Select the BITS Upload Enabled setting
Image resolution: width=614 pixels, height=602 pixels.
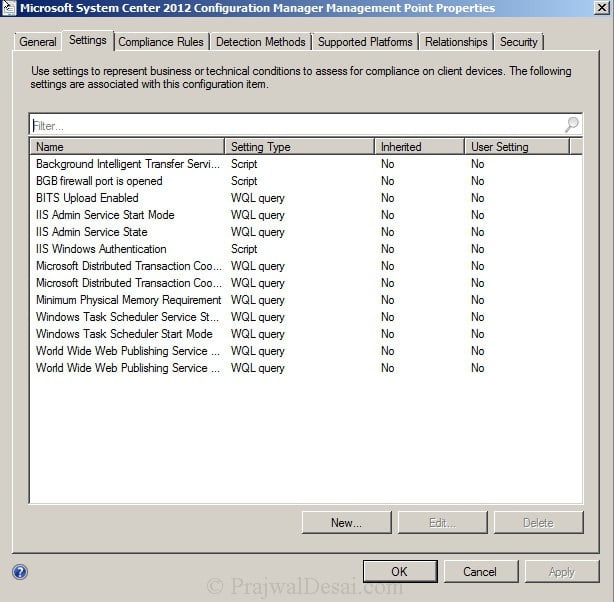[305, 198]
